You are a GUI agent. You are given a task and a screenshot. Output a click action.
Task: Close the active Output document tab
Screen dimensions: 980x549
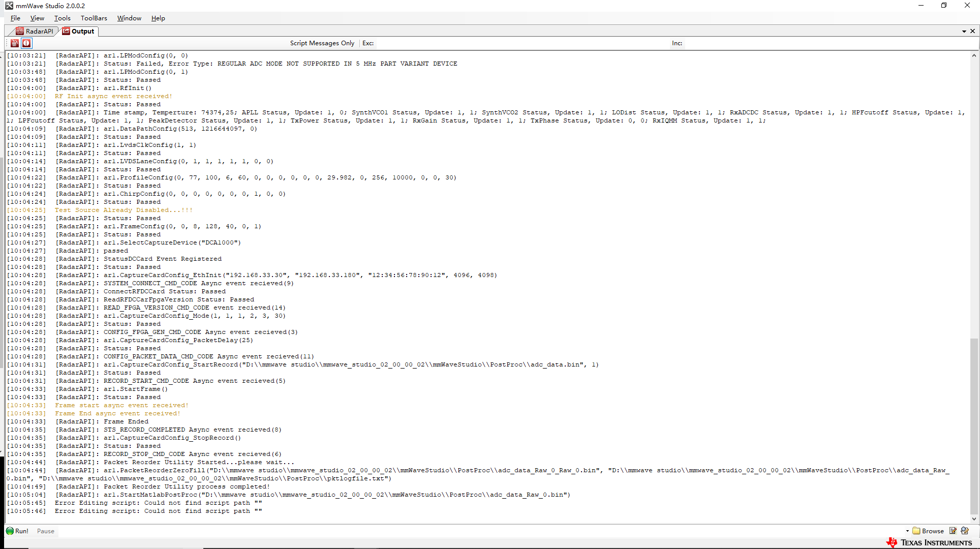coord(972,32)
